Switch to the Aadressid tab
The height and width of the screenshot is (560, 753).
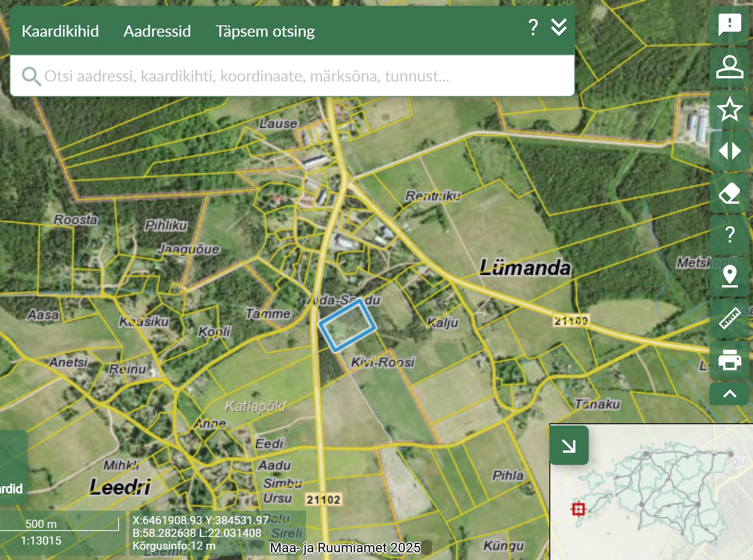(x=157, y=31)
